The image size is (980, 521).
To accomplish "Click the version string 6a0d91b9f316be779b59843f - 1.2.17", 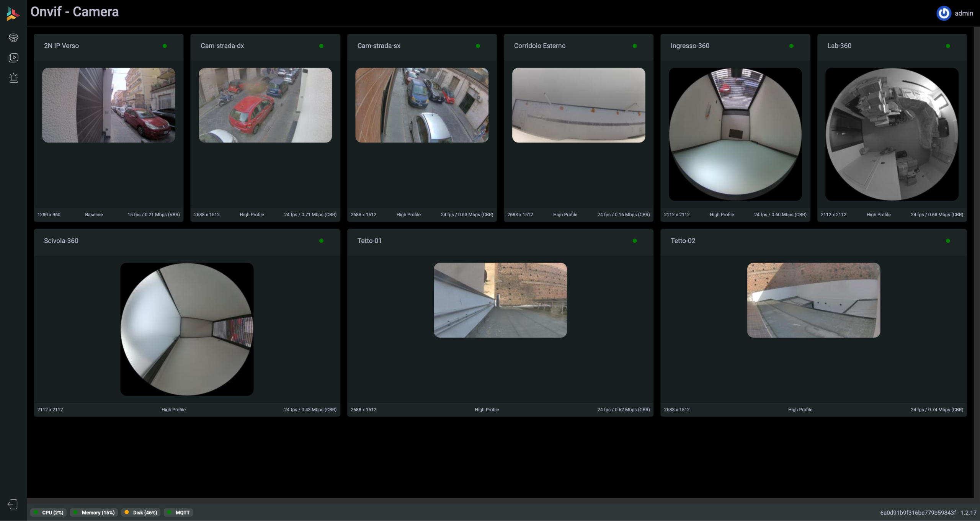I will point(928,513).
